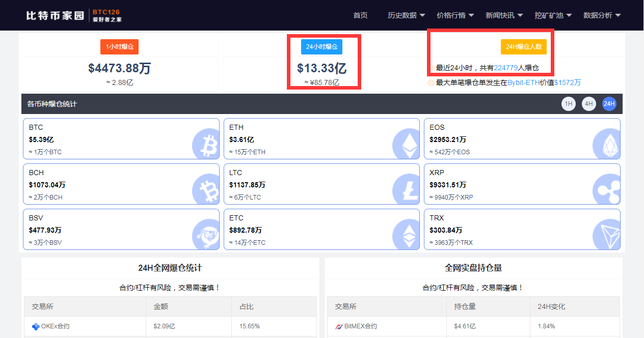Image resolution: width=644 pixels, height=338 pixels.
Task: Click the EOS coin icon
Action: pos(607,145)
